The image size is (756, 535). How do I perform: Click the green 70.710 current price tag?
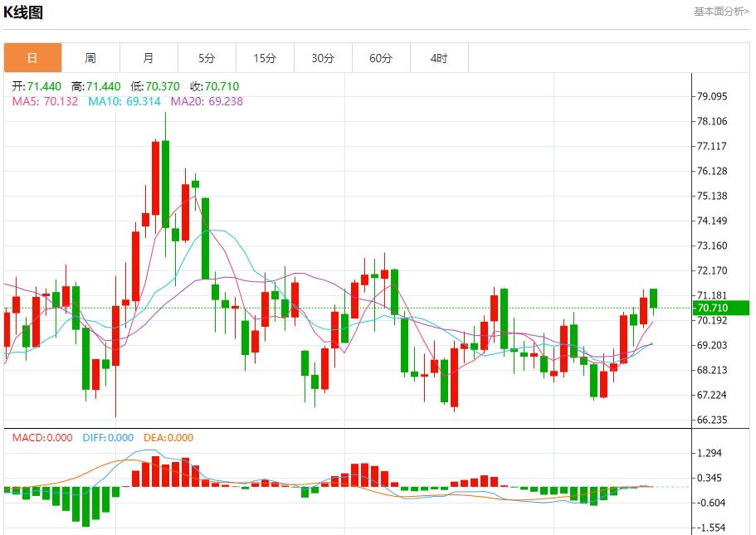721,308
